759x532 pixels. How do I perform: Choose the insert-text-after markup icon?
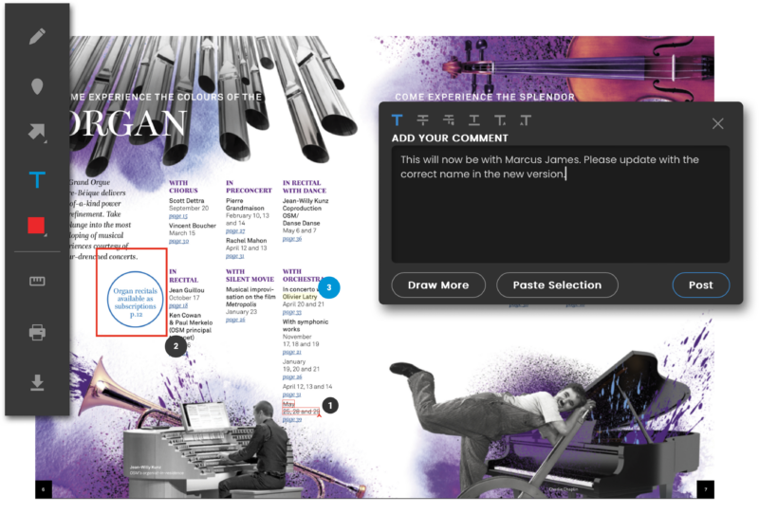pyautogui.click(x=500, y=119)
